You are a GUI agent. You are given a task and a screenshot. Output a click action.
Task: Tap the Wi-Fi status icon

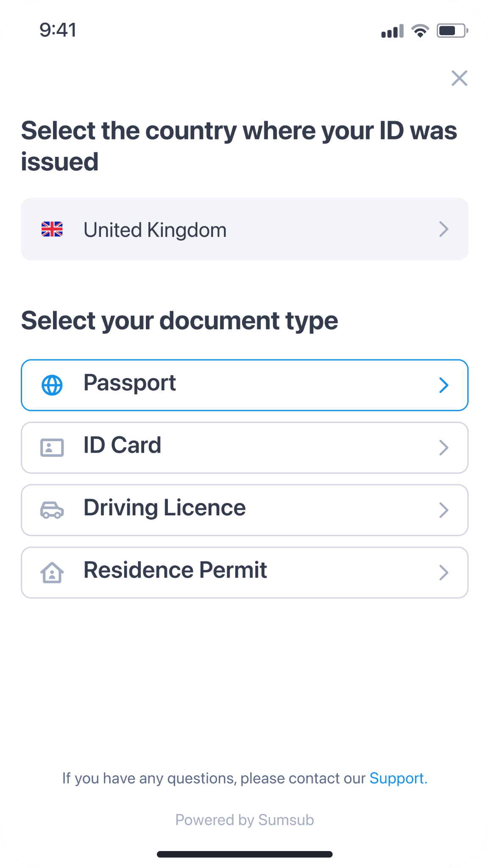click(x=420, y=31)
